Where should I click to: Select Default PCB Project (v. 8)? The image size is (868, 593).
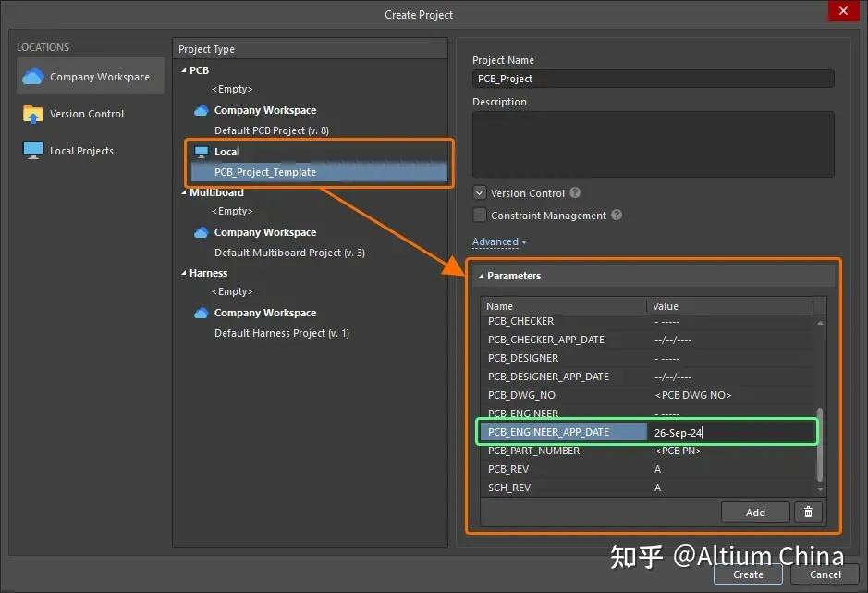coord(272,130)
